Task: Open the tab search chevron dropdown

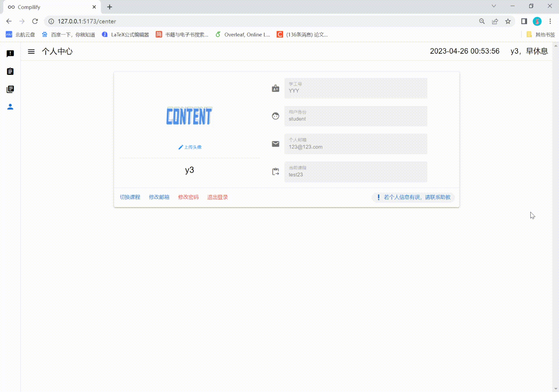Action: 494,6
